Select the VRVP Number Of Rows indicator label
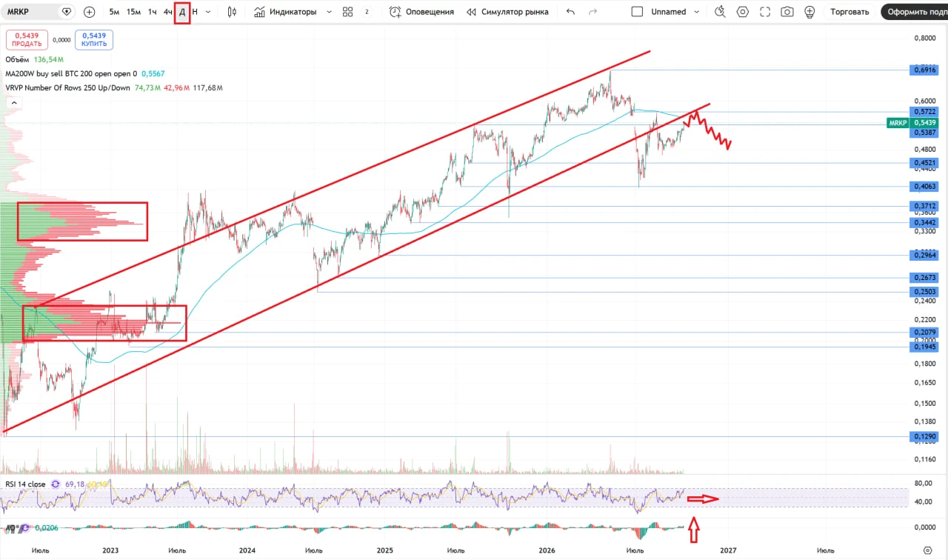 pyautogui.click(x=67, y=87)
